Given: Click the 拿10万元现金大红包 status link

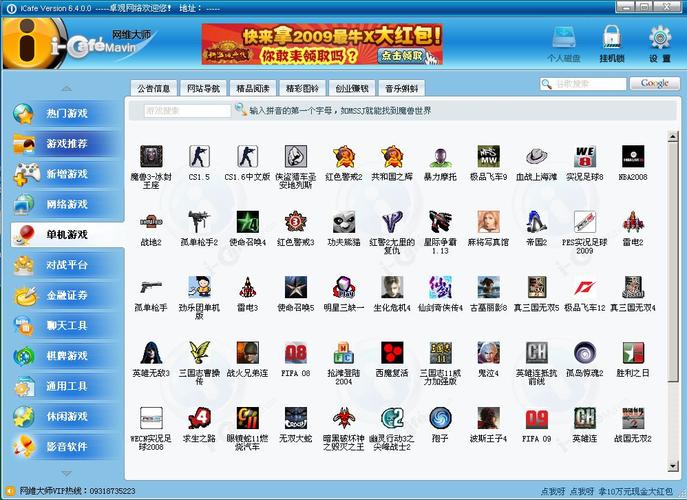Looking at the screenshot, I should [x=635, y=491].
